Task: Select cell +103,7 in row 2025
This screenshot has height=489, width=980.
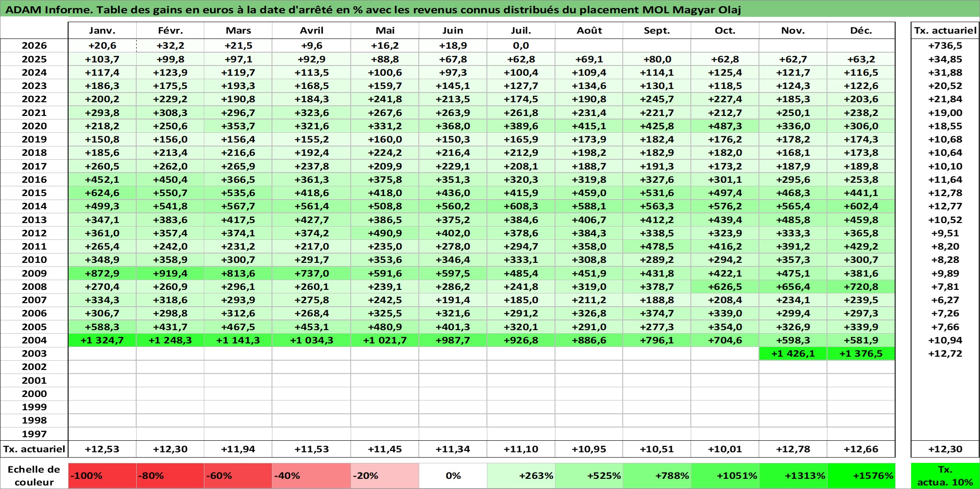Action: [102, 59]
